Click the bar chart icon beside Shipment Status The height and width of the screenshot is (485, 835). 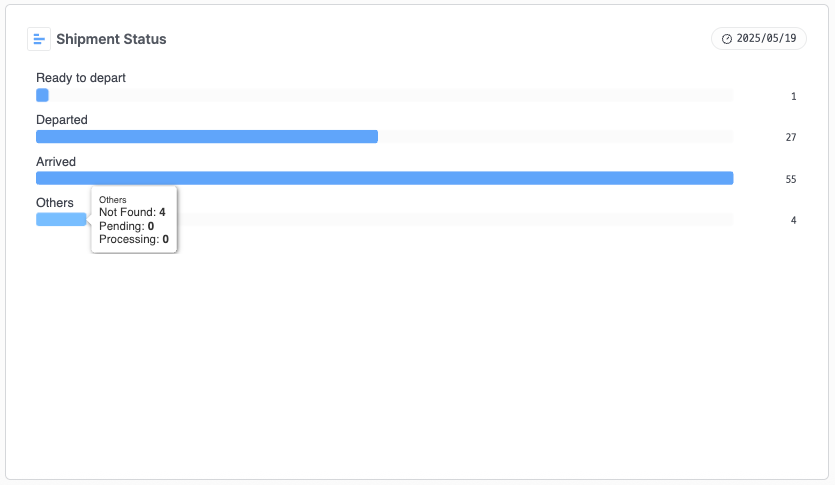coord(39,39)
